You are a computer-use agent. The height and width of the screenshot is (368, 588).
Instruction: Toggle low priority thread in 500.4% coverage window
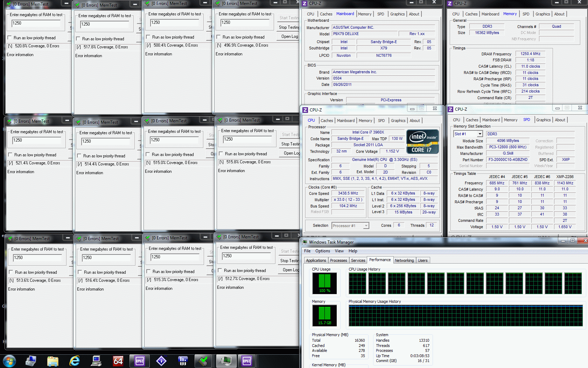pos(148,37)
